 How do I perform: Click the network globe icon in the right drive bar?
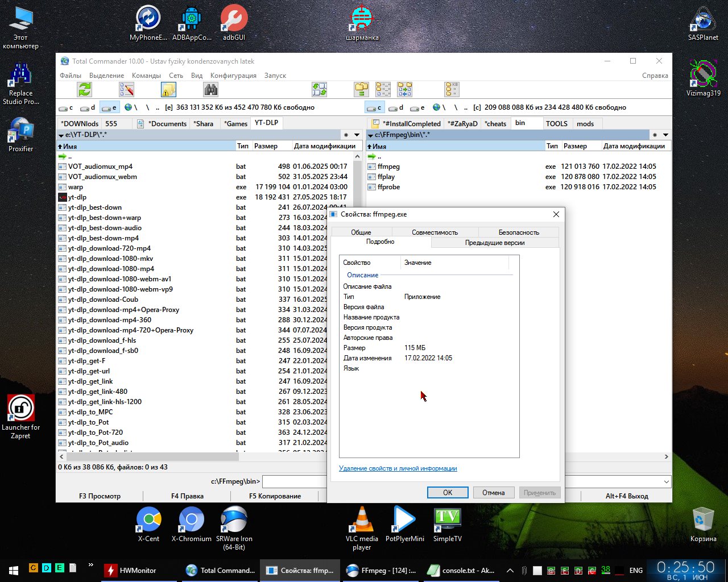coord(436,107)
